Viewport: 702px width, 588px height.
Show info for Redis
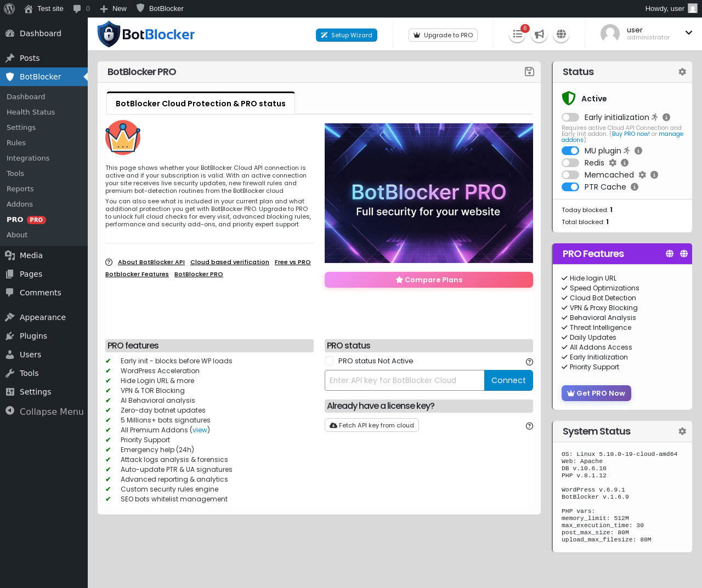[625, 163]
